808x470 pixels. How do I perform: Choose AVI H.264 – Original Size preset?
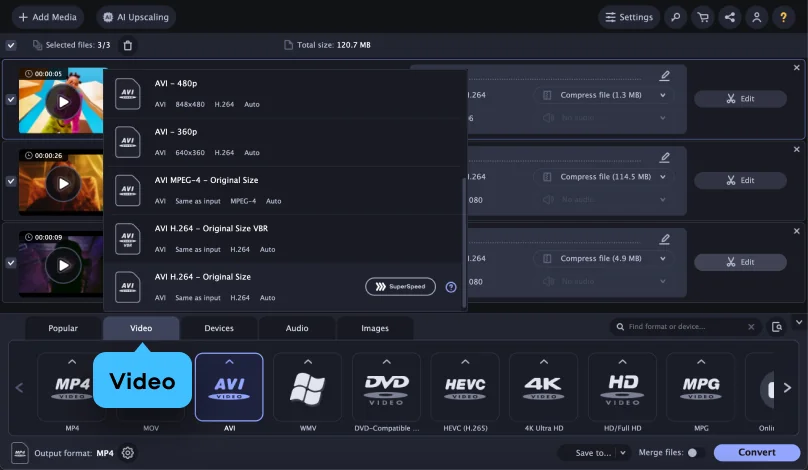(283, 287)
